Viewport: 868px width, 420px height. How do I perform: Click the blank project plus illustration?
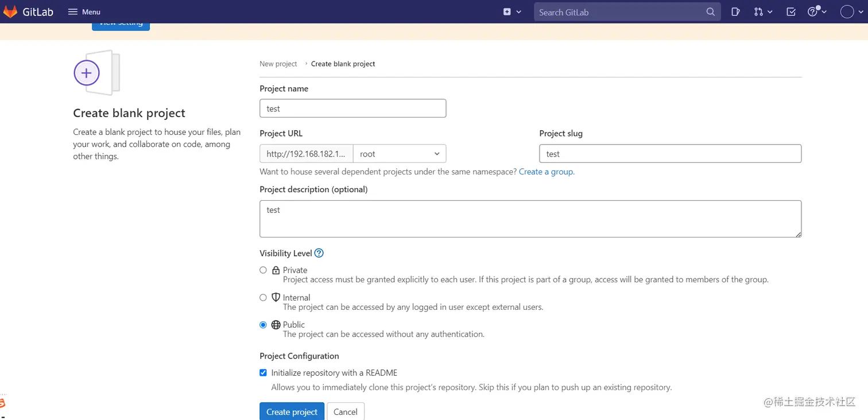click(x=96, y=73)
